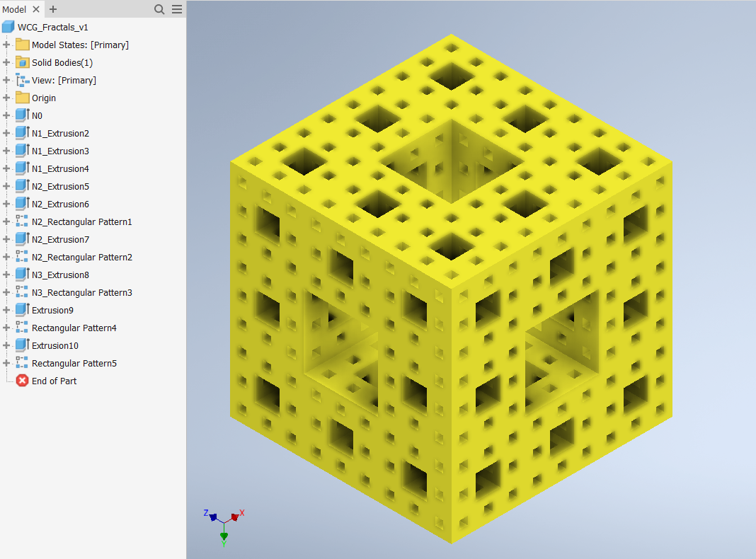Click the WCG_Fractals_v1 part icon
Screen dimensions: 756x559
pos(8,27)
